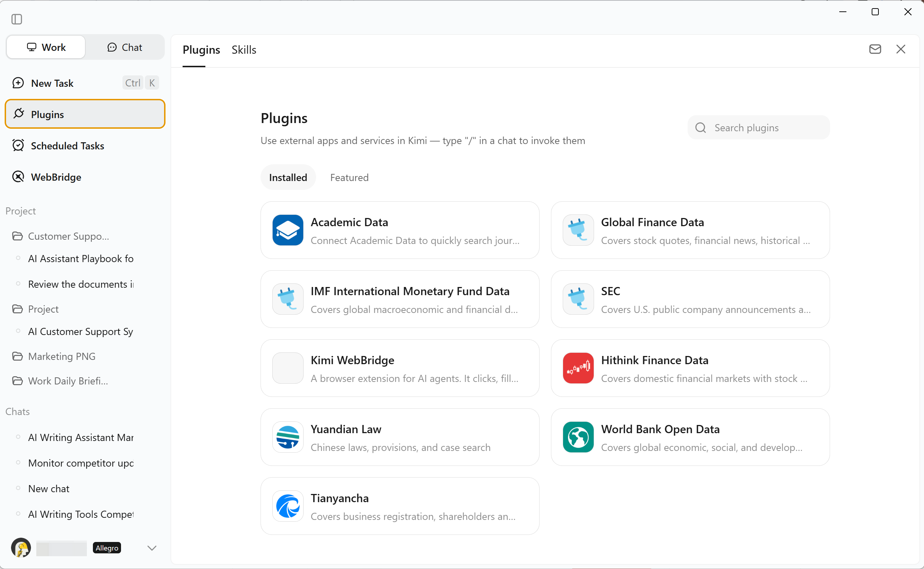Click the Global Finance Data plug icon
The width and height of the screenshot is (924, 569).
578,230
